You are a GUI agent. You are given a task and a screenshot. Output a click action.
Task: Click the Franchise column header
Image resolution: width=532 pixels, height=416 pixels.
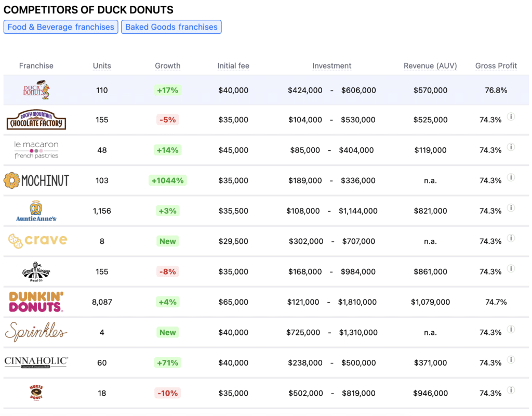pyautogui.click(x=36, y=66)
